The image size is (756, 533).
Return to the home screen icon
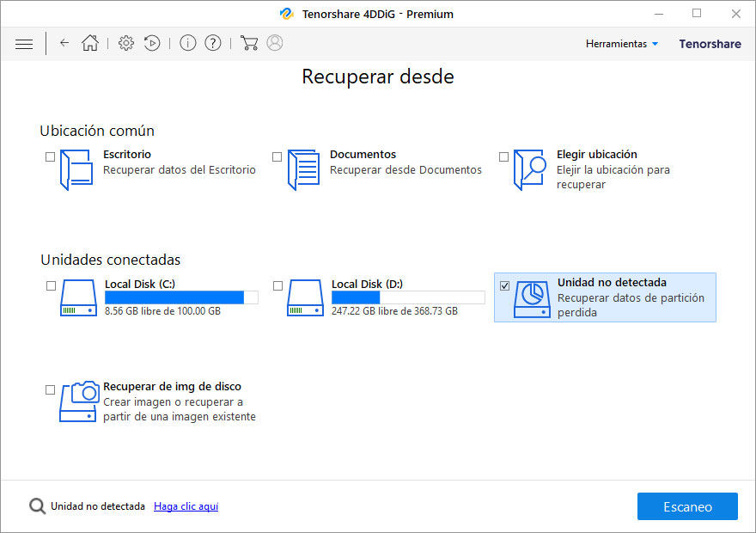tap(90, 43)
